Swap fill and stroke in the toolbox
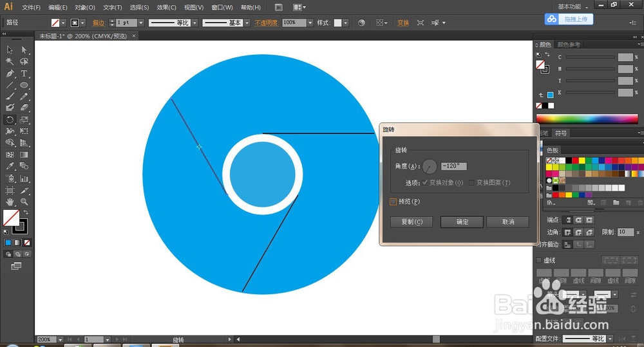 click(x=26, y=212)
